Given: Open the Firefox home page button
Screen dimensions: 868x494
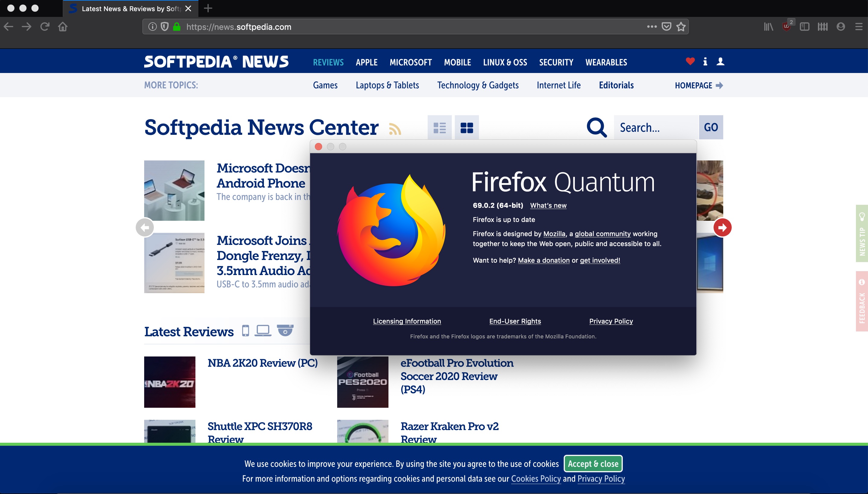Looking at the screenshot, I should (63, 27).
